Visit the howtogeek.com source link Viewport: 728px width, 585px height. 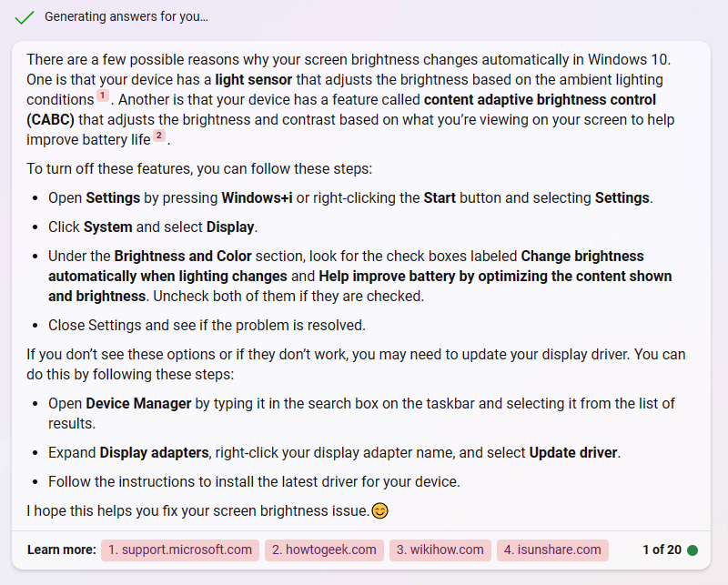point(324,550)
